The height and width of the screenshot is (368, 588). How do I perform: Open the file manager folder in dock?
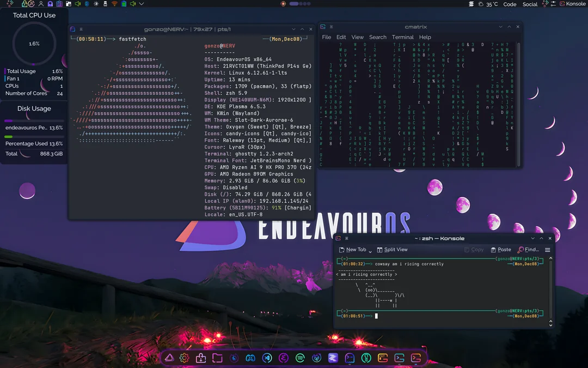pyautogui.click(x=217, y=358)
